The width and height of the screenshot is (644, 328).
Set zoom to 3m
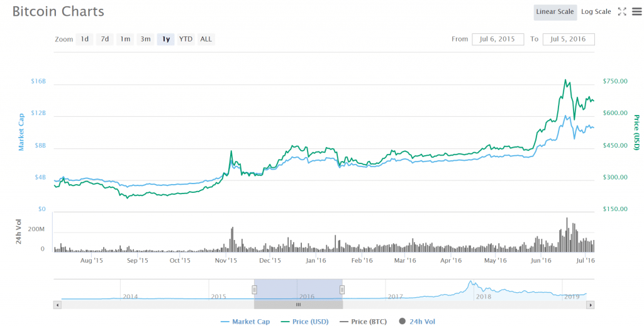tap(145, 39)
